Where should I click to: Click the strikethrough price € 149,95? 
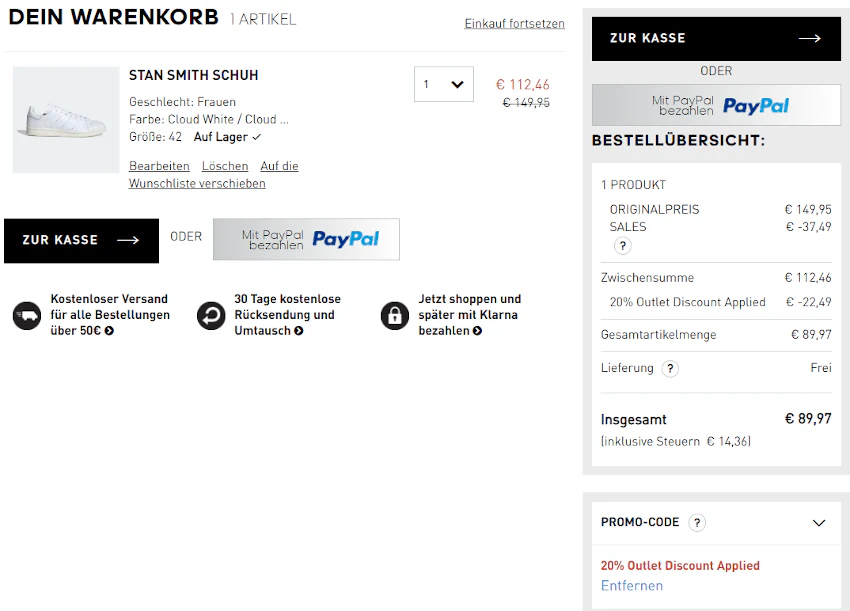pos(526,102)
